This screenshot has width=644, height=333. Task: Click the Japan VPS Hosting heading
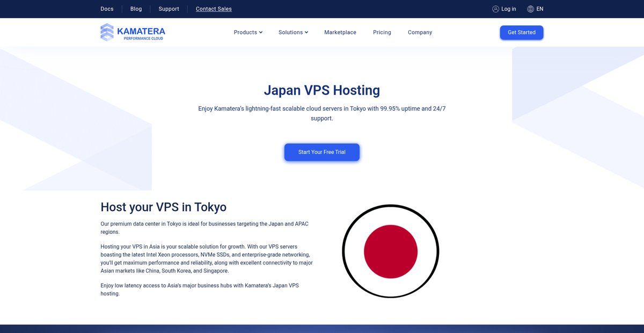point(322,90)
